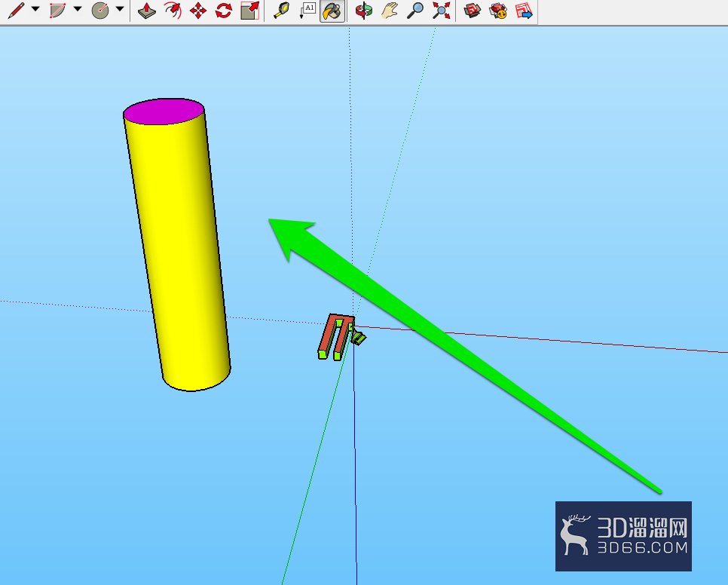Activate the Rotate tool
The width and height of the screenshot is (728, 585).
point(224,11)
